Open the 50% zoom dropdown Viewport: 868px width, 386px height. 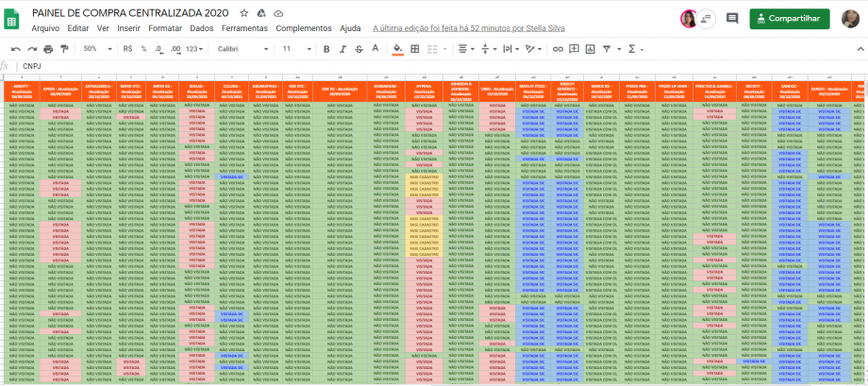coord(94,48)
